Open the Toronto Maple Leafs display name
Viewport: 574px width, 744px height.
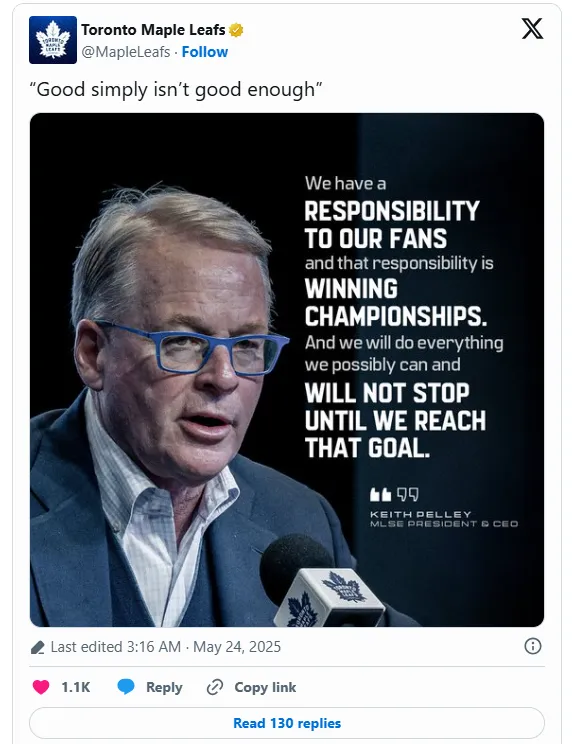point(153,30)
